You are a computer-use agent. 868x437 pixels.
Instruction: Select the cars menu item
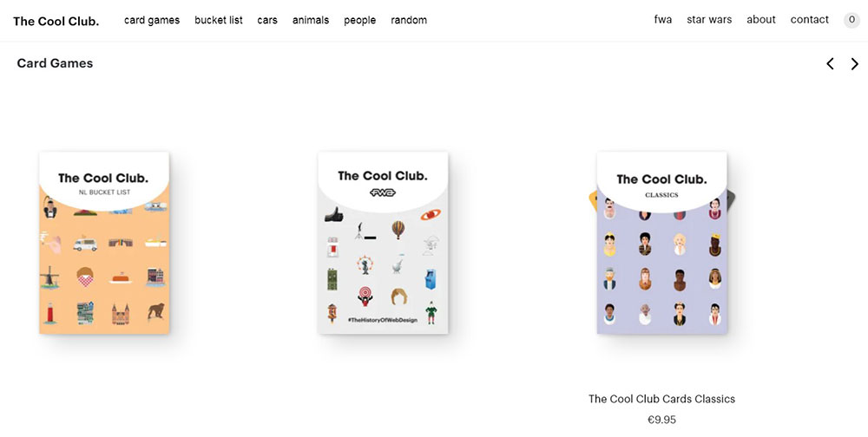click(x=267, y=20)
